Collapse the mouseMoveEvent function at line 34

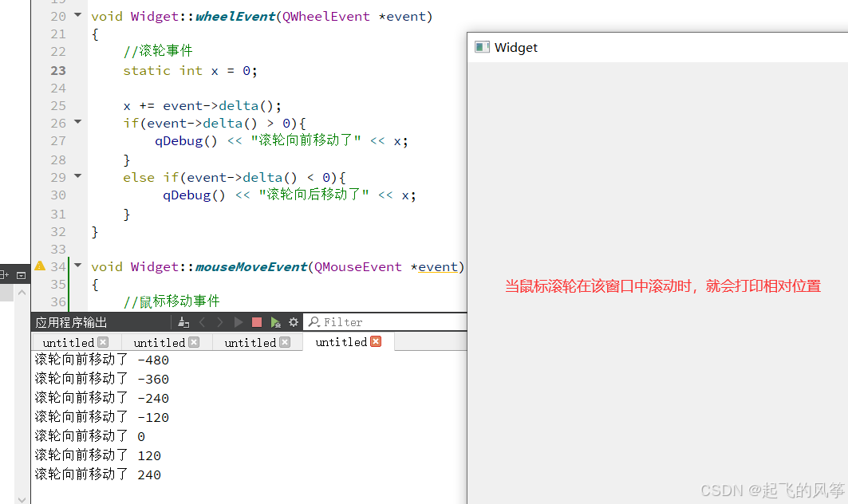coord(78,265)
